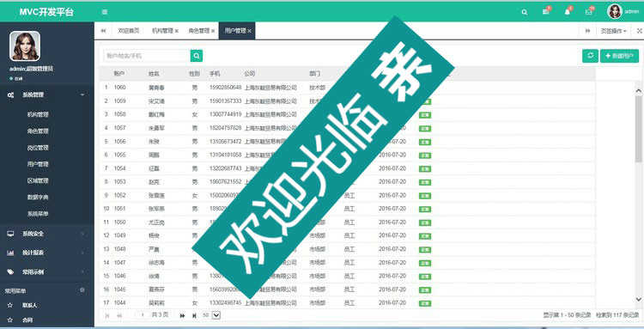The height and width of the screenshot is (329, 644).
Task: Click the scrollbar down arrow
Action: [x=639, y=300]
